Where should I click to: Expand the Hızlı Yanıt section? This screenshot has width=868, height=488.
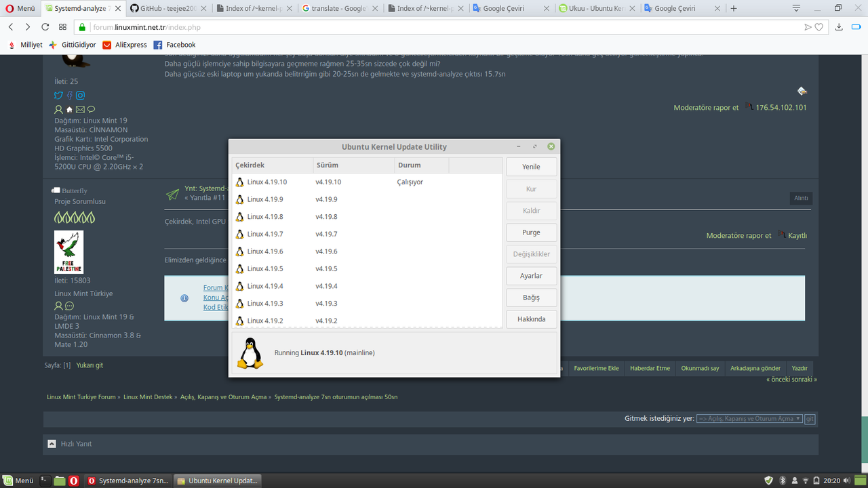(52, 444)
